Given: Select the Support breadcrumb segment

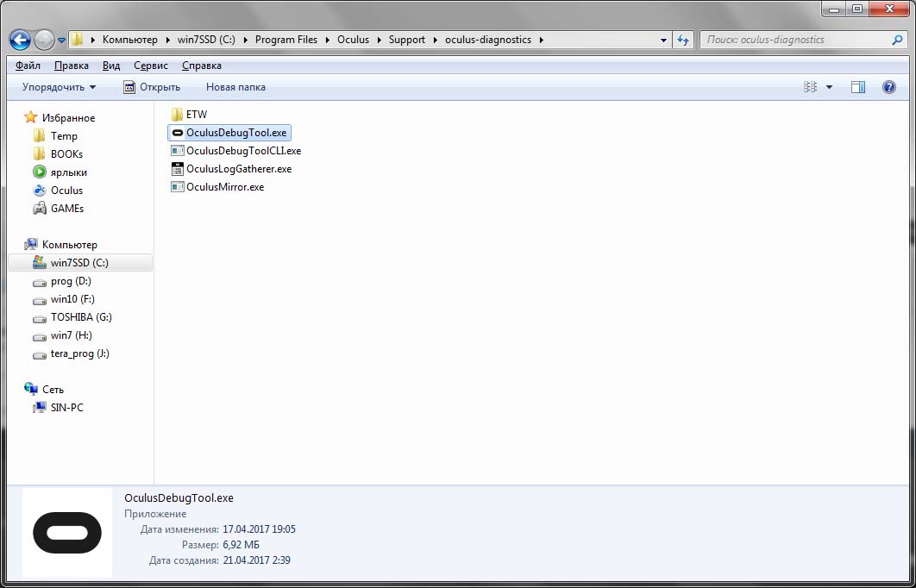Looking at the screenshot, I should coord(407,40).
